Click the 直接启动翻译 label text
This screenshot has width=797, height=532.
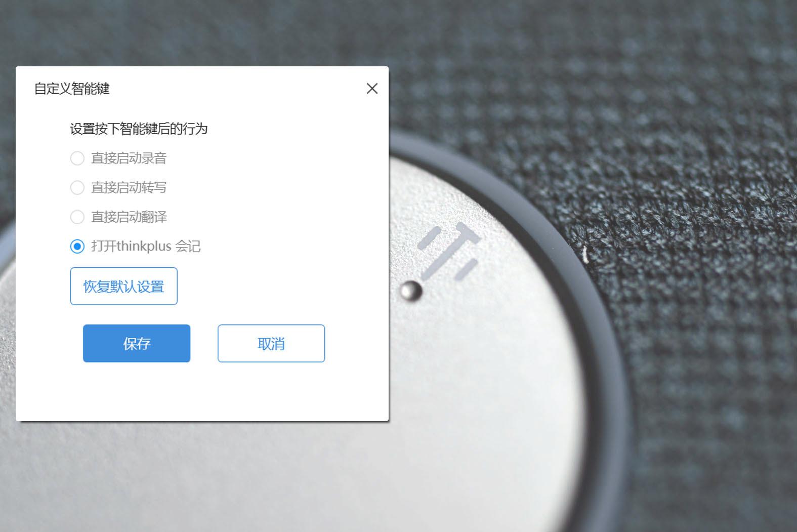click(129, 217)
